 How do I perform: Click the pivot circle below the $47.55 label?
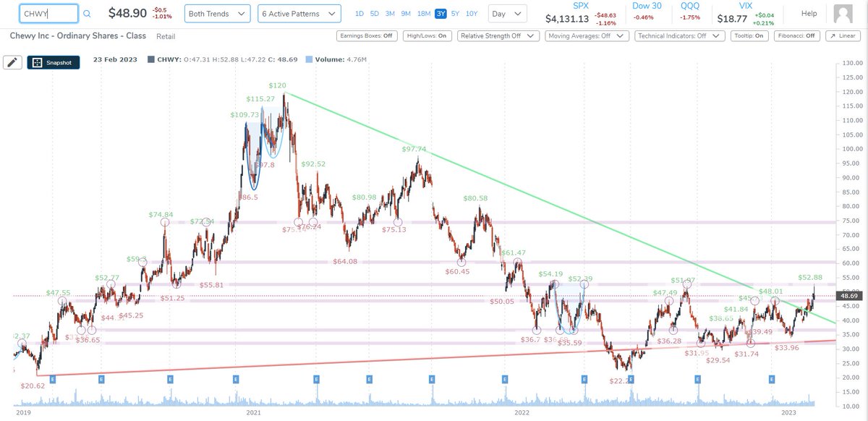coord(63,302)
